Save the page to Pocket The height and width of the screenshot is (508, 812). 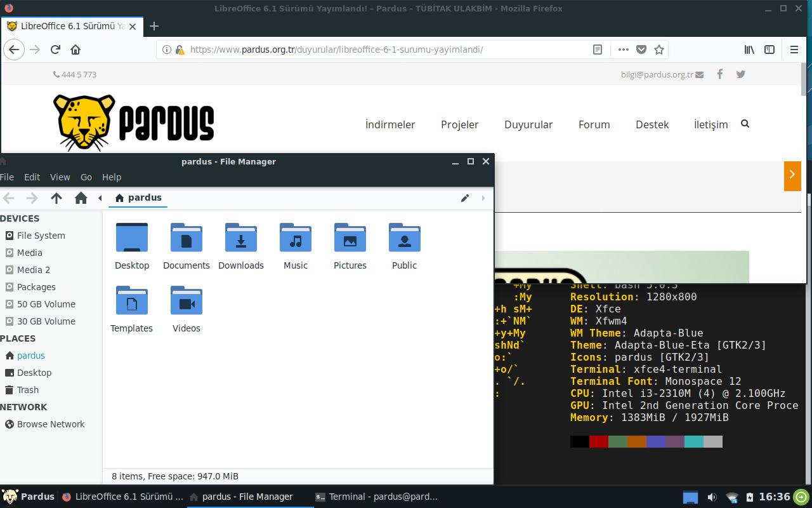pos(641,49)
